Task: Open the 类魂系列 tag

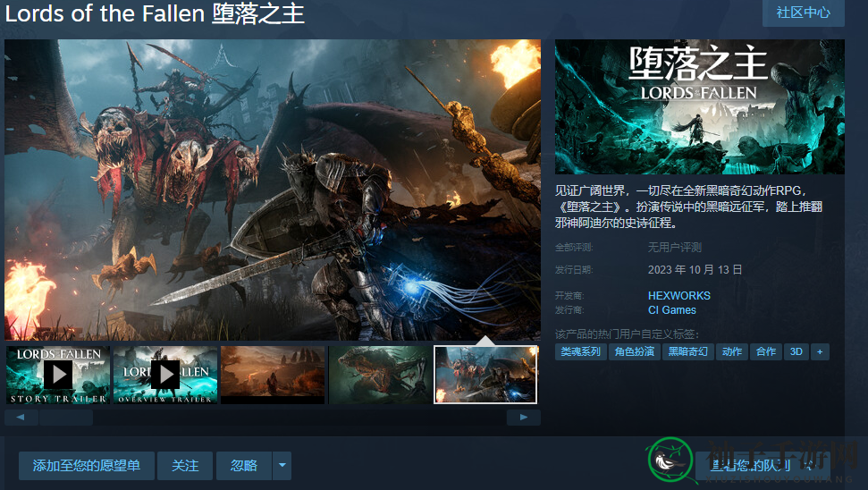Action: pos(581,351)
